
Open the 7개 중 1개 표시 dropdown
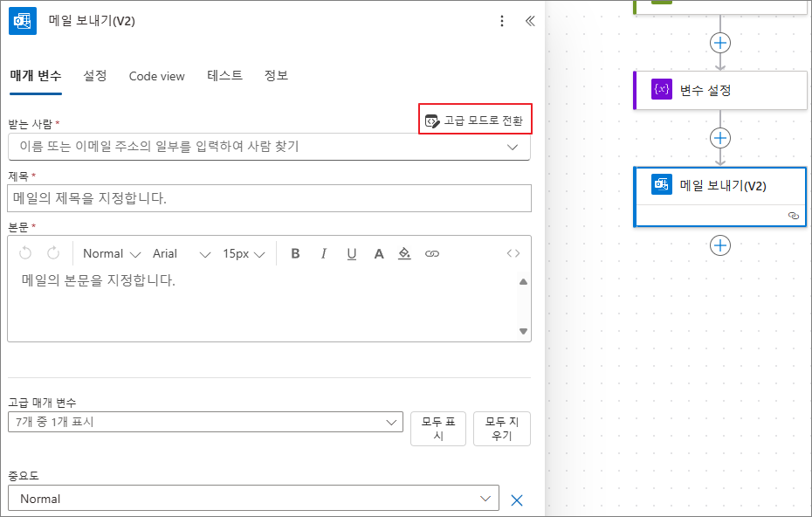tap(205, 422)
